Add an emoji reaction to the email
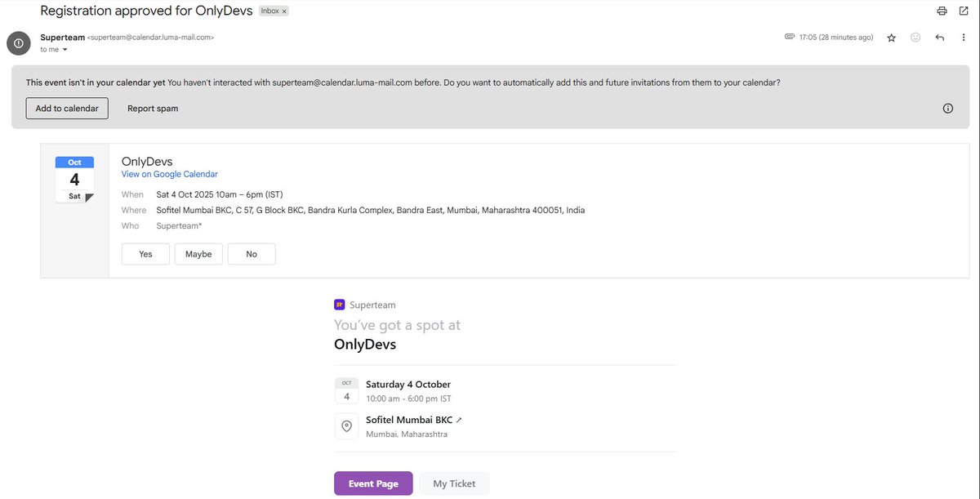980x499 pixels. (915, 38)
